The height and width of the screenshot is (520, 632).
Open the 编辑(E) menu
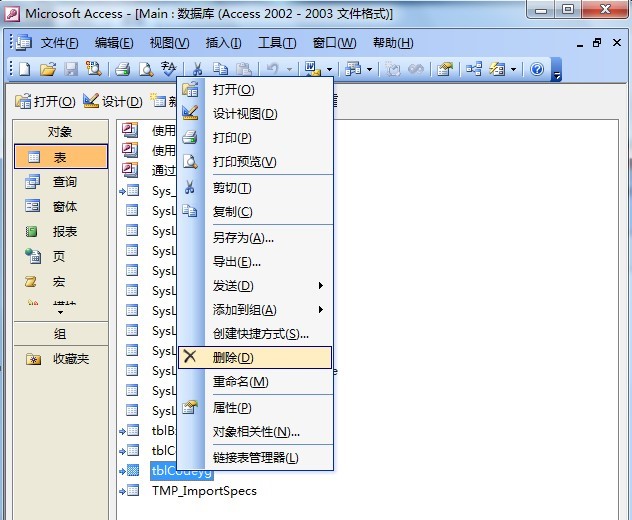click(114, 43)
